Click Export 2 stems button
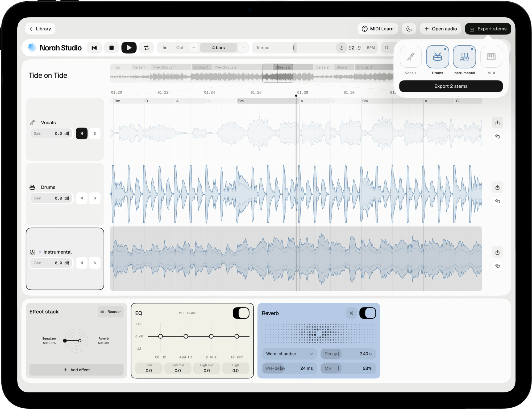 (451, 86)
